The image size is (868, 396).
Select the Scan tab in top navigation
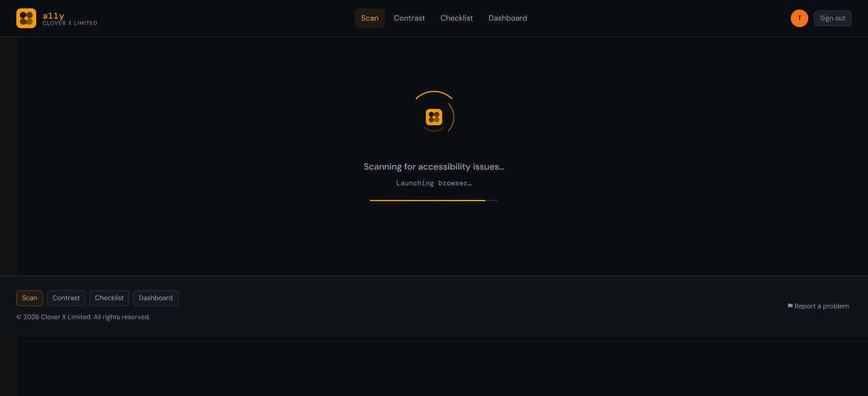(x=369, y=18)
